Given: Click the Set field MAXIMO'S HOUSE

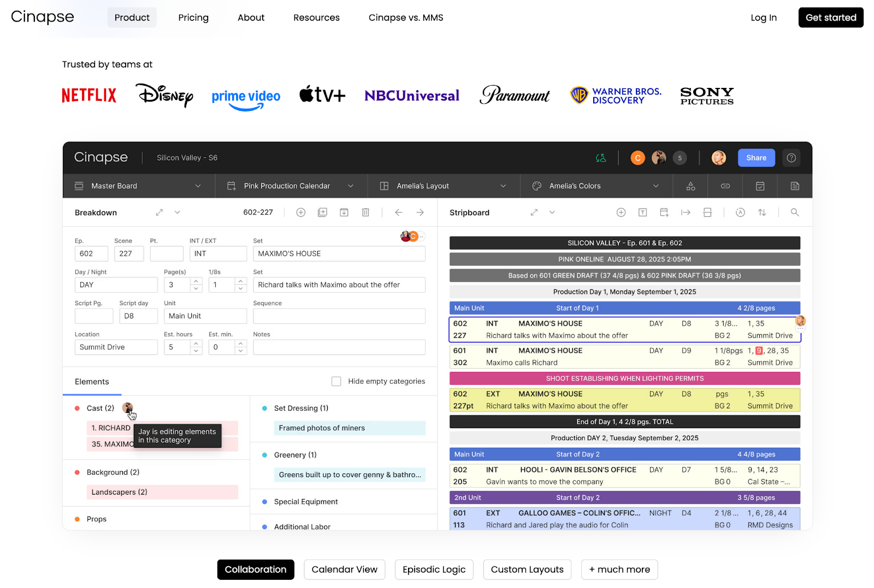Looking at the screenshot, I should coord(339,253).
